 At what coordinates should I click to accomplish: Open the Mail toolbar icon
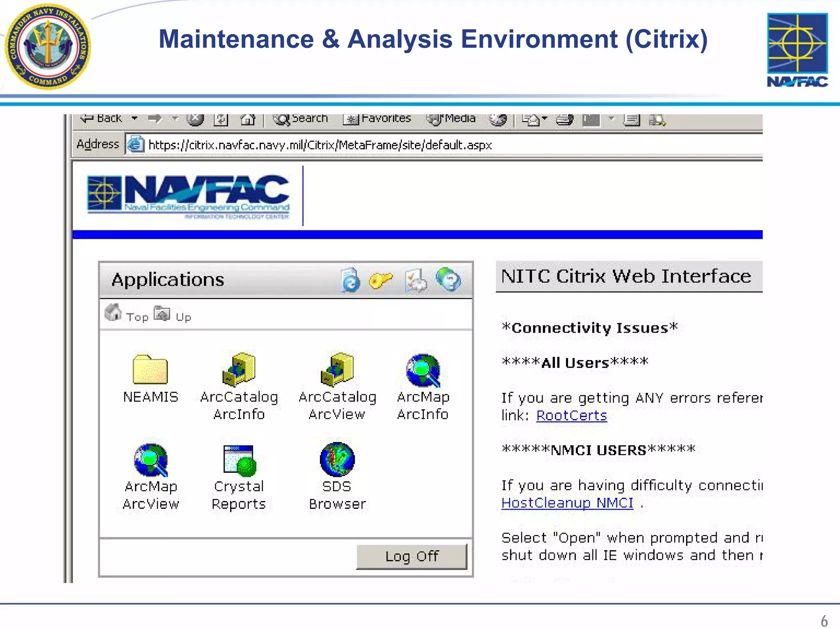pos(531,120)
